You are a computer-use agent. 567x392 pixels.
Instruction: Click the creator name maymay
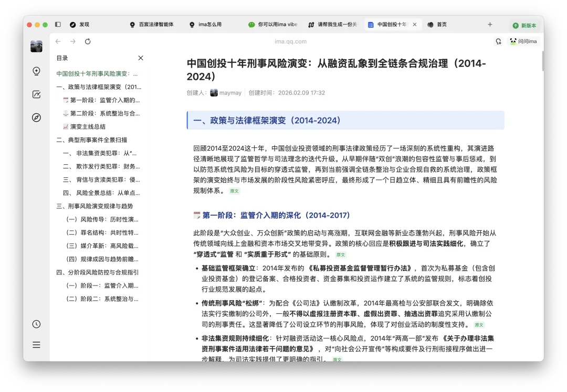click(x=230, y=93)
